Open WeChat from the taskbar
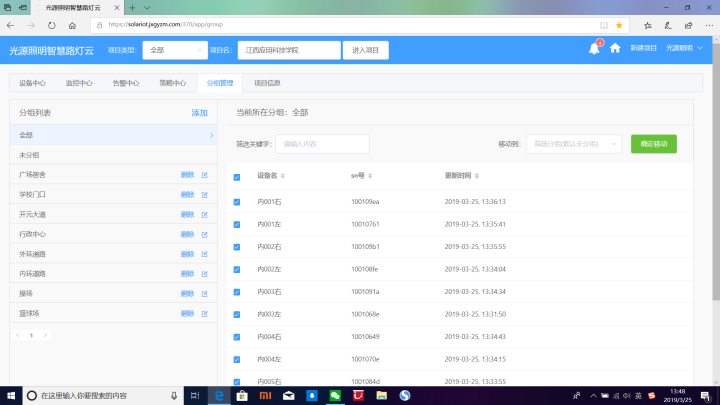 click(x=335, y=395)
